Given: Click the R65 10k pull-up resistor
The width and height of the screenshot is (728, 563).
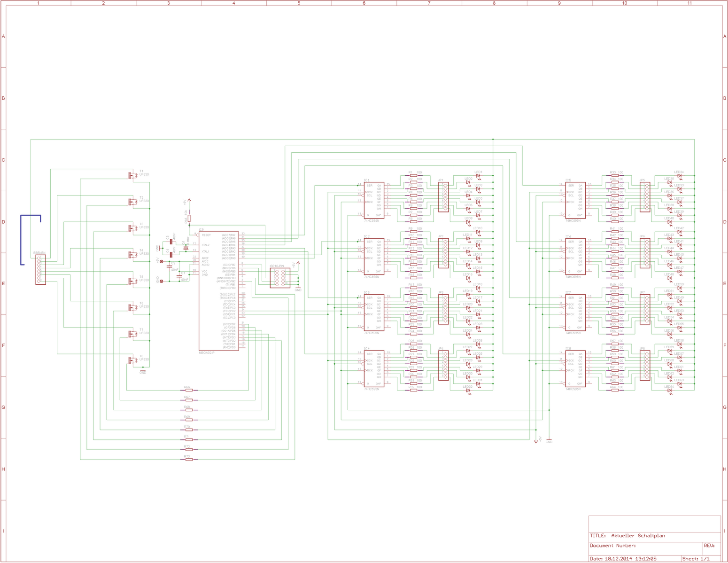Looking at the screenshot, I should pyautogui.click(x=189, y=219).
